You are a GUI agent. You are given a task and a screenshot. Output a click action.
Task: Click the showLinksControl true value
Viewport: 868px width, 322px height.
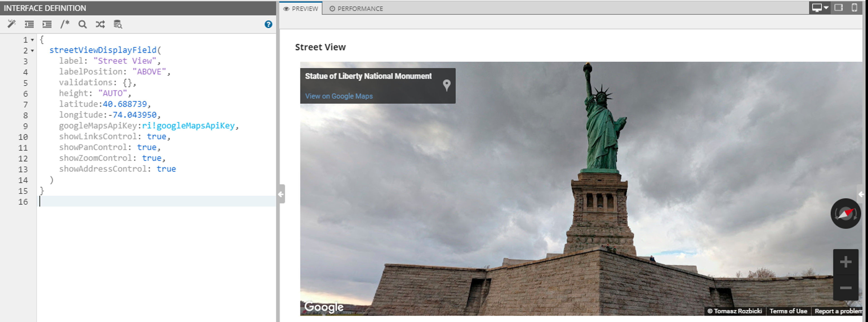coord(156,136)
